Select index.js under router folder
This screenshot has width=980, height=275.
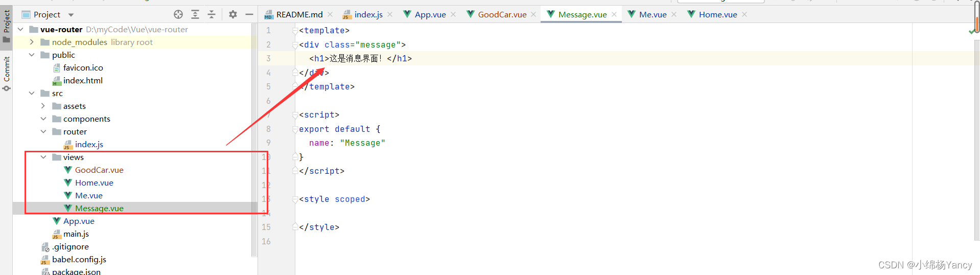point(89,144)
